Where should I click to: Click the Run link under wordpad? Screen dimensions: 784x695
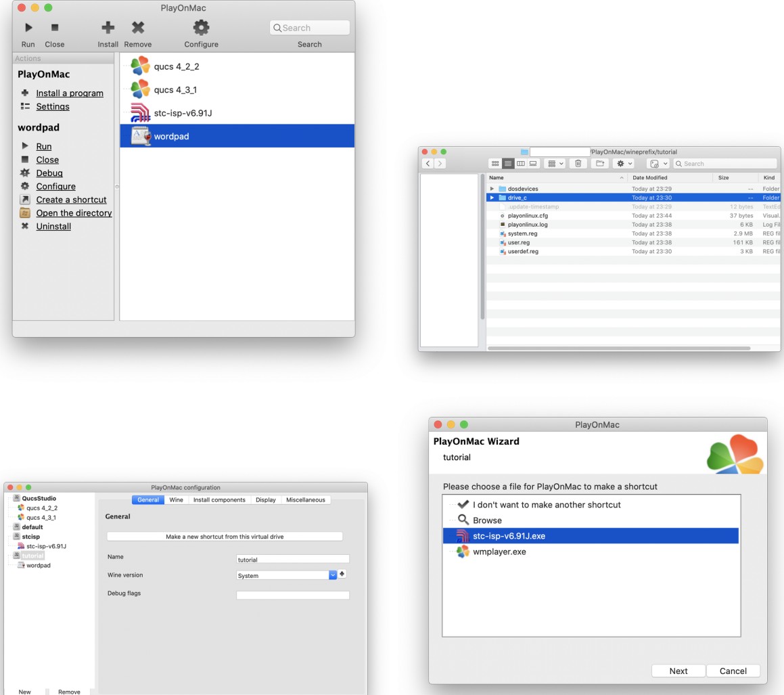43,147
